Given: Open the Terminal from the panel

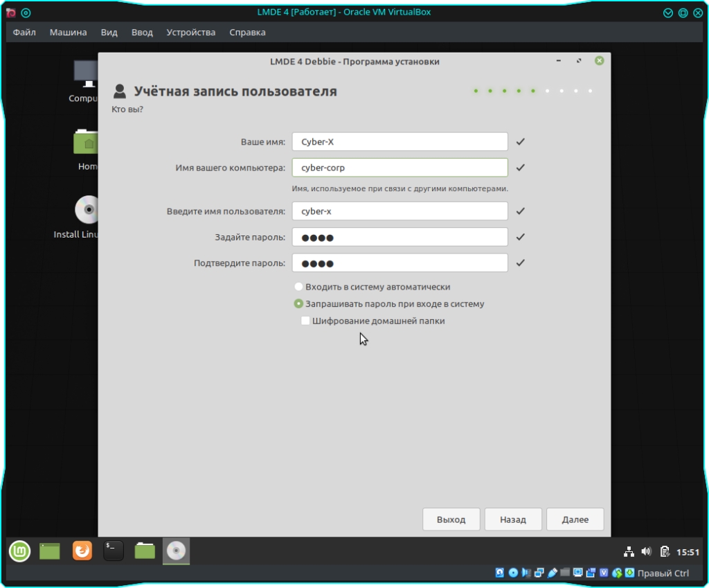Looking at the screenshot, I should (114, 551).
